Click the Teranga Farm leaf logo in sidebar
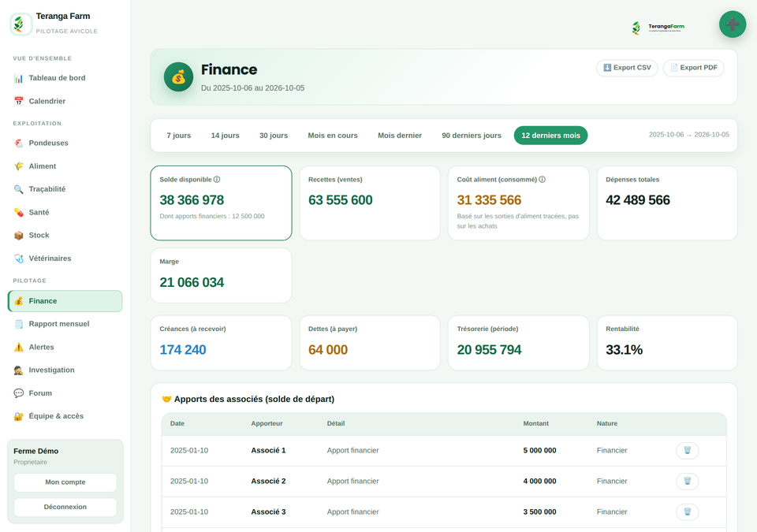757x532 pixels. tap(21, 24)
